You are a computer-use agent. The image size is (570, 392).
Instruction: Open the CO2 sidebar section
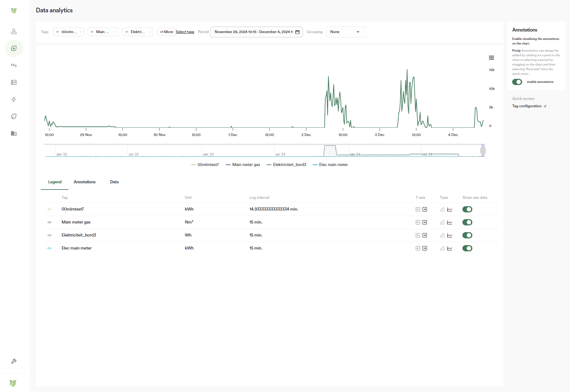click(x=14, y=65)
